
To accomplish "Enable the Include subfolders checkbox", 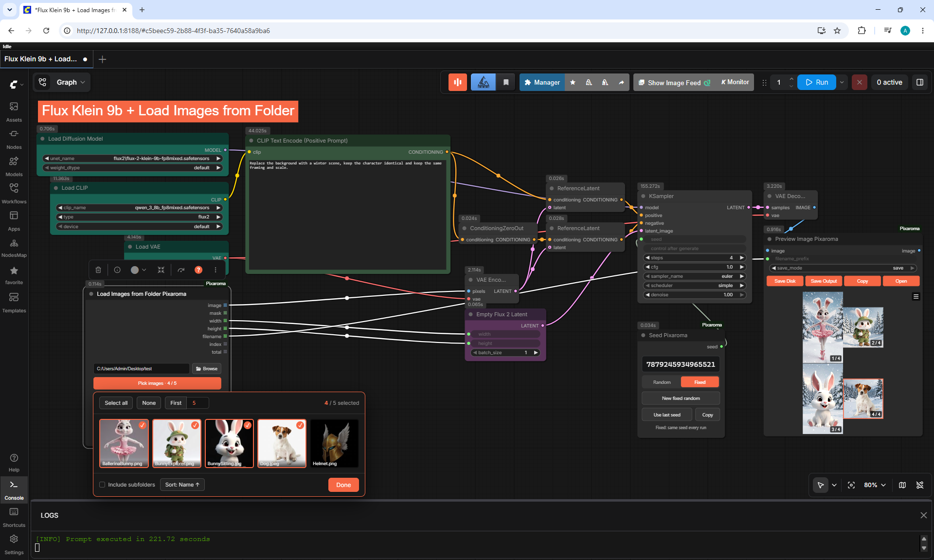I will tap(102, 485).
